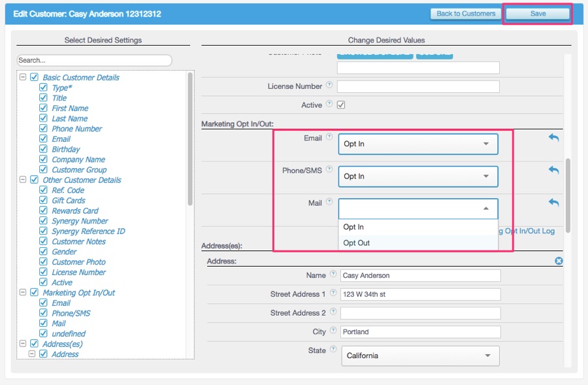Viewport: 588px width, 385px height.
Task: Go Back to Customers
Action: [466, 14]
